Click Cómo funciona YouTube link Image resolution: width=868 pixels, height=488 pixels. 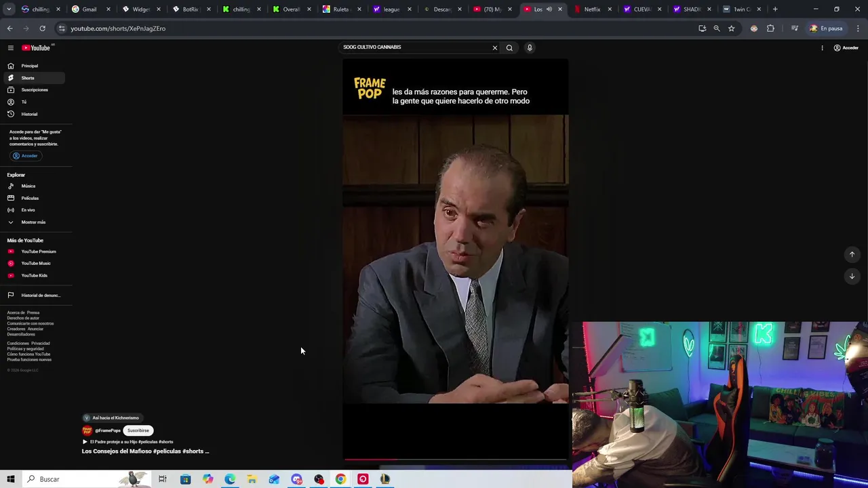pyautogui.click(x=28, y=354)
